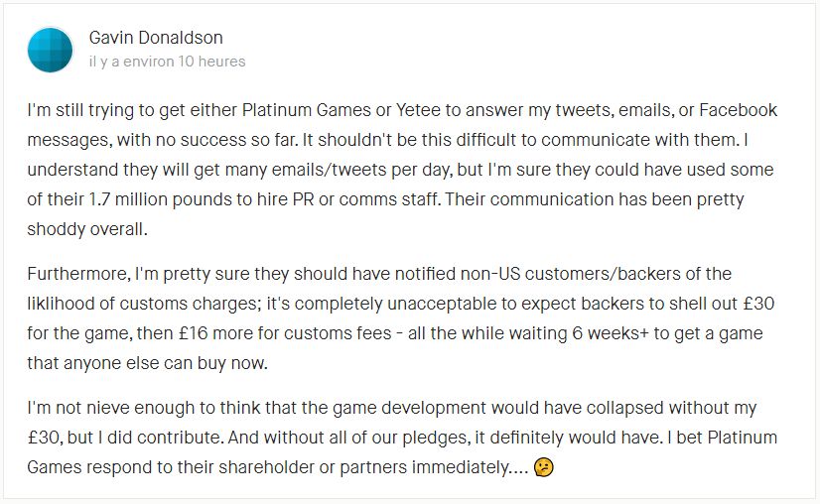Viewport: 820px width, 504px height.
Task: Click the word 'shareholder' in last line
Action: [x=266, y=467]
